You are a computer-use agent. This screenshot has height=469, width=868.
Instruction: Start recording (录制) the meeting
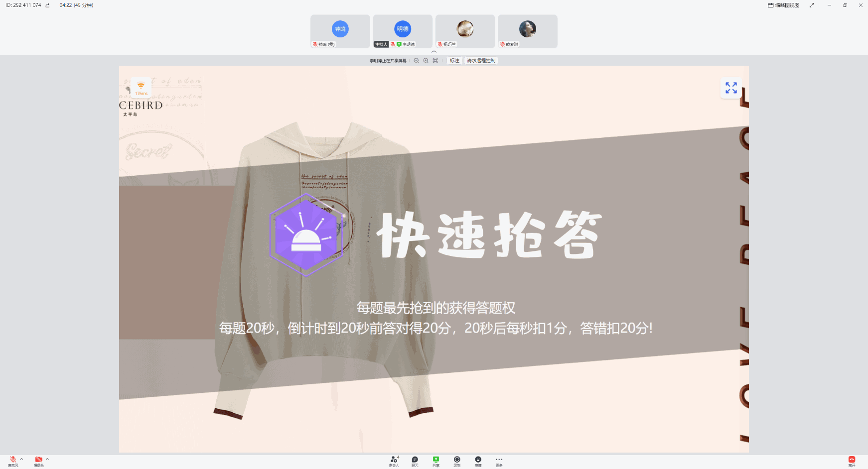coord(457,461)
